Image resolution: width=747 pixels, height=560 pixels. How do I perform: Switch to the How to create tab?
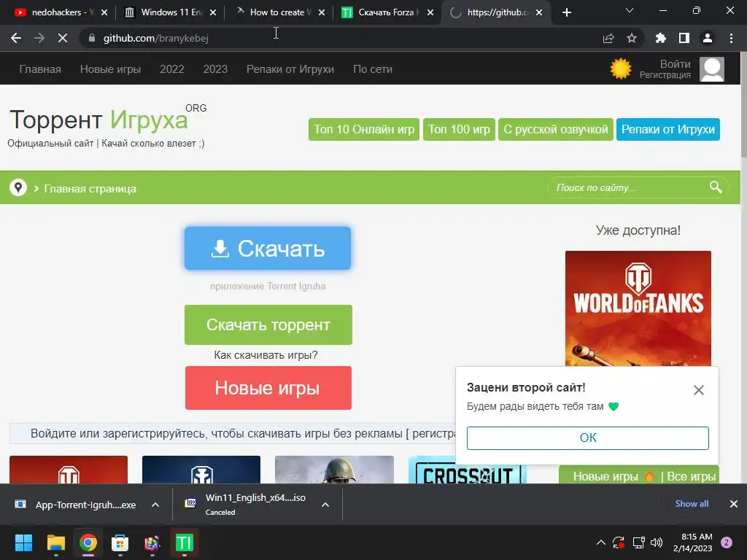click(279, 12)
